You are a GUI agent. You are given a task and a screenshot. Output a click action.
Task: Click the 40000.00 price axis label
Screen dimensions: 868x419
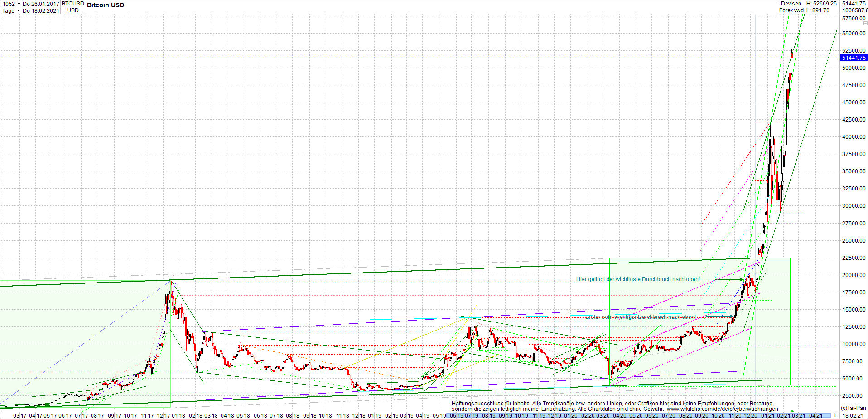tap(854, 137)
